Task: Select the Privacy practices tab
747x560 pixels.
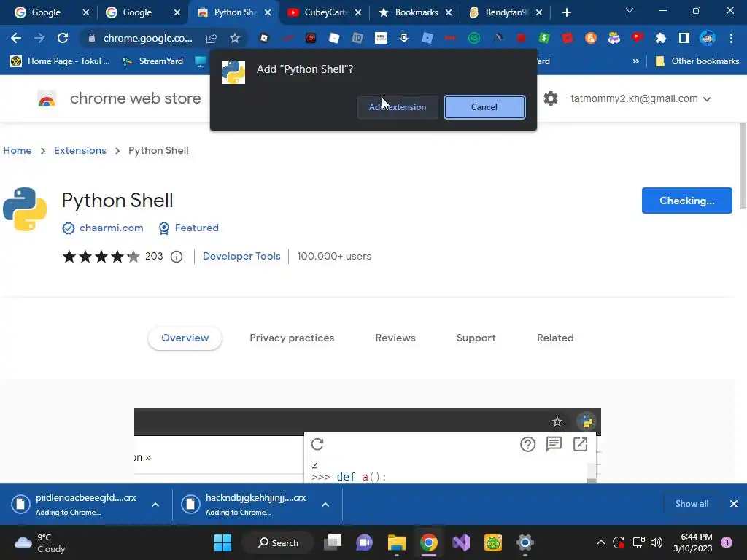Action: (292, 338)
